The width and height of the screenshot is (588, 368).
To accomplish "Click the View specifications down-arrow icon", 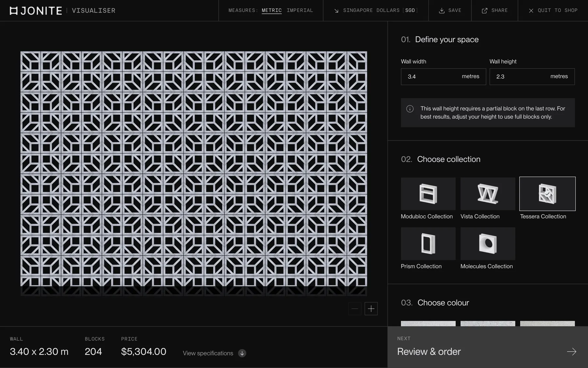I will tap(242, 353).
